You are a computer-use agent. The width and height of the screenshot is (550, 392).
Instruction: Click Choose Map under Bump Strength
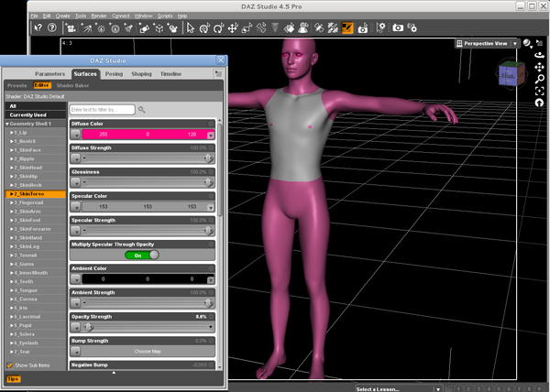point(148,351)
